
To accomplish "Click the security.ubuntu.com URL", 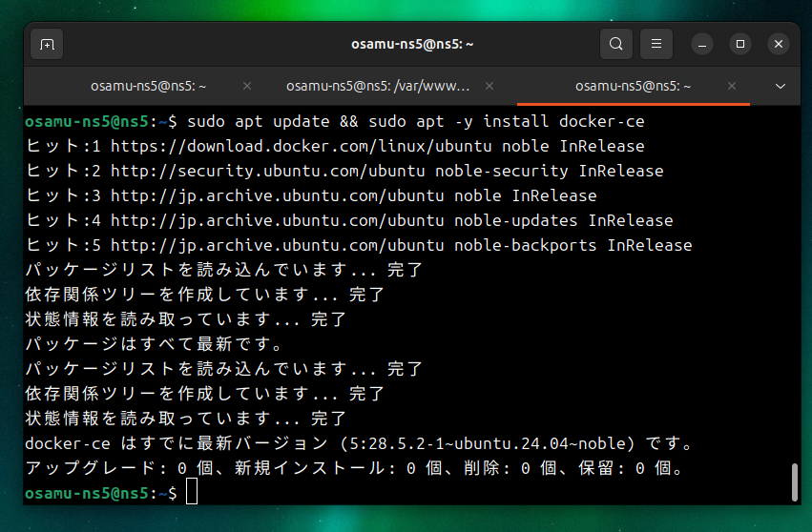I will point(268,172).
